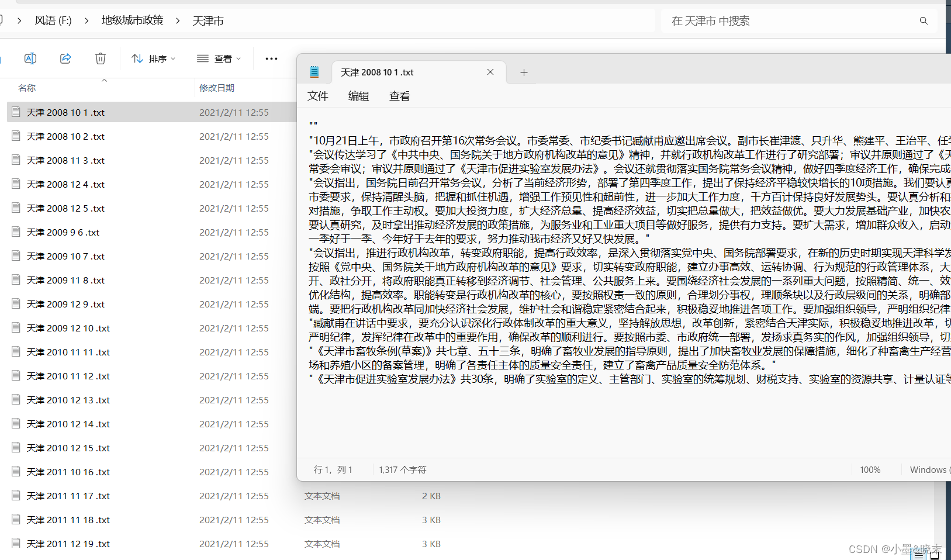Click the Rename icon in Explorer toolbar
The height and width of the screenshot is (560, 951).
[30, 58]
